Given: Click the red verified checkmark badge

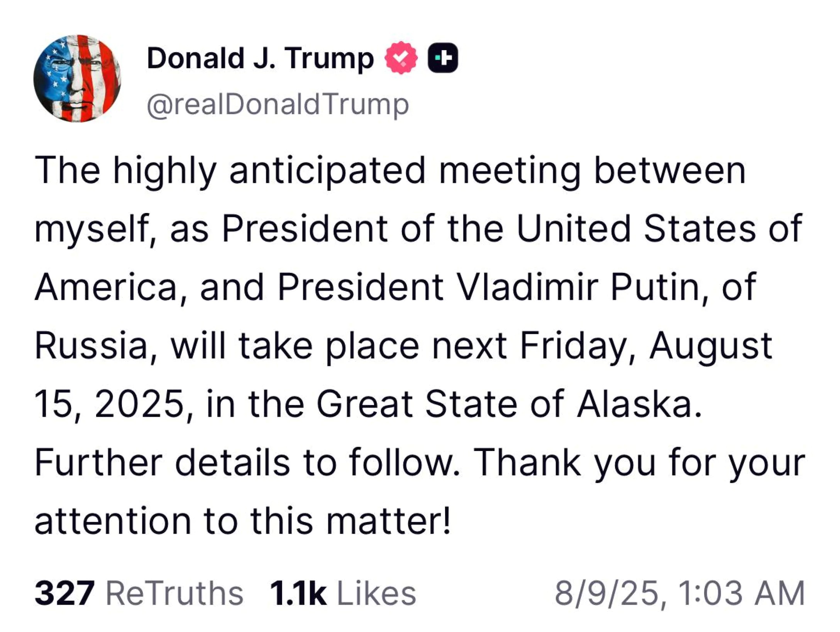Looking at the screenshot, I should 401,58.
